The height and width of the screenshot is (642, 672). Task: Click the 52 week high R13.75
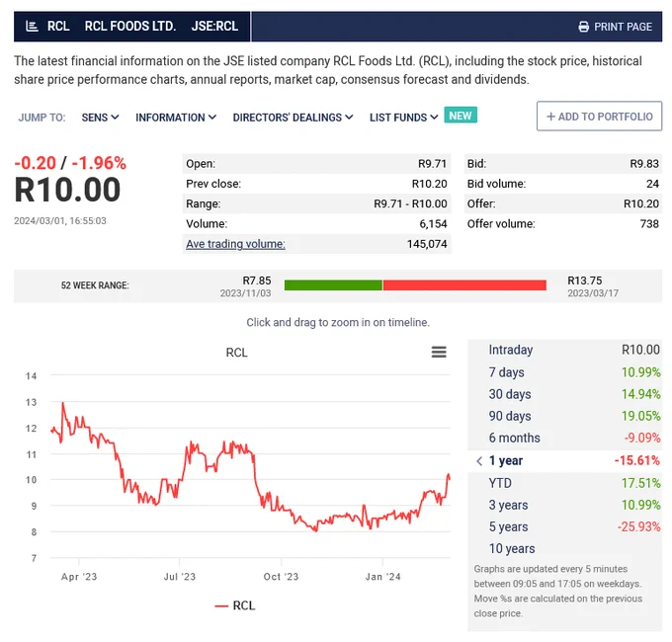point(585,281)
